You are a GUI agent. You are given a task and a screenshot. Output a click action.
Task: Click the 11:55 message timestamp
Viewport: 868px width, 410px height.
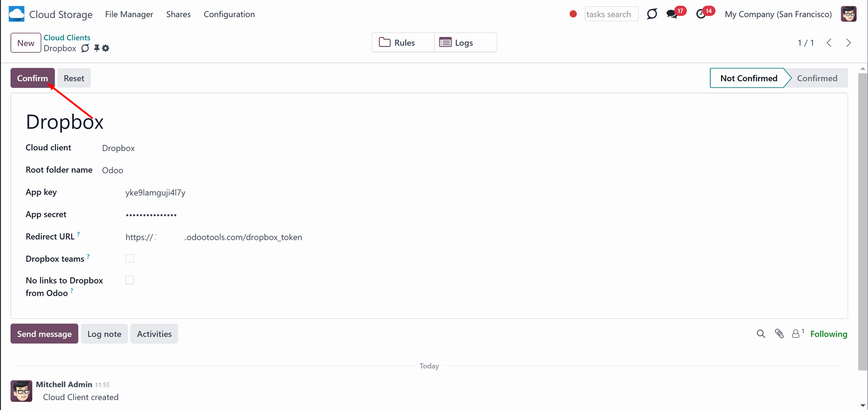coord(102,385)
